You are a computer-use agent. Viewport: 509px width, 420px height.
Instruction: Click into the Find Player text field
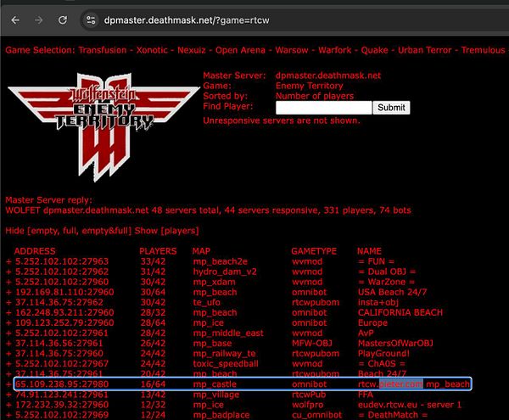pyautogui.click(x=324, y=108)
